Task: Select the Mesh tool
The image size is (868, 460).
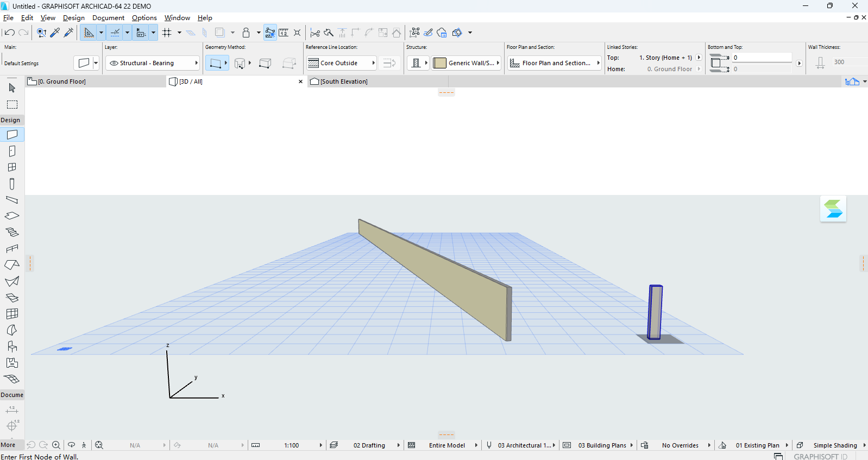Action: tap(12, 379)
